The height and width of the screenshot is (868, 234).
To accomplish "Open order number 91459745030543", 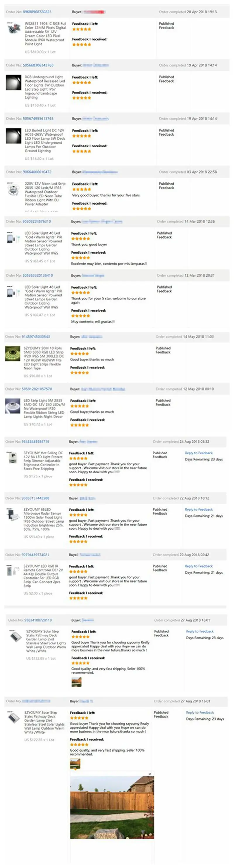I will (36, 337).
